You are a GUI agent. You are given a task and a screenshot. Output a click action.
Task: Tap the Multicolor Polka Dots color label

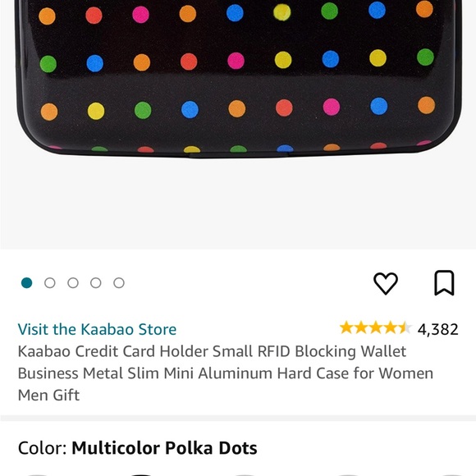tap(164, 448)
